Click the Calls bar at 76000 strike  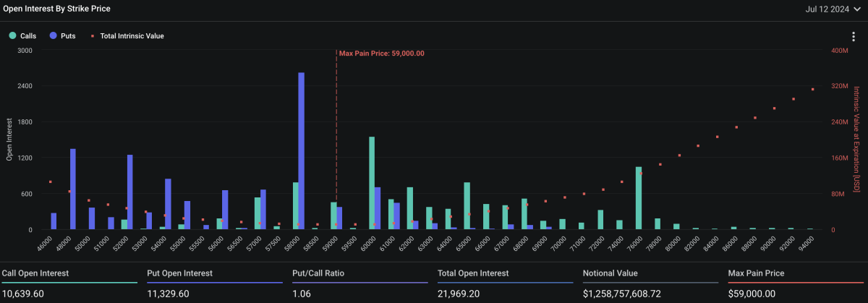(x=639, y=197)
